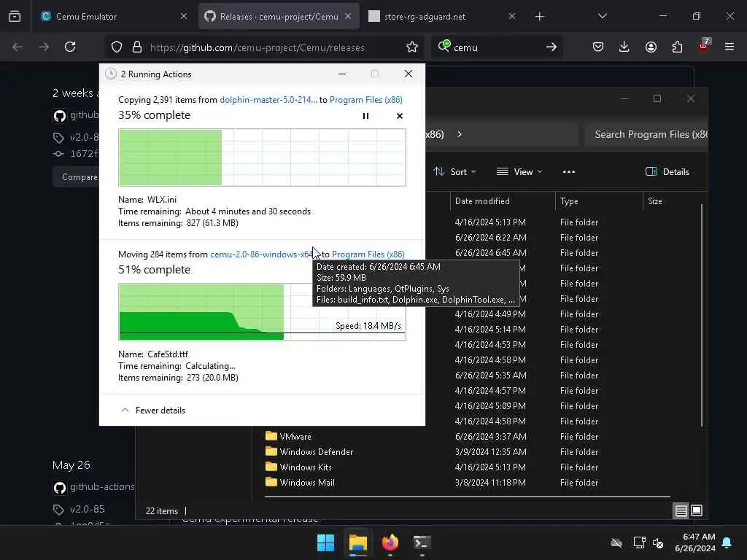
Task: Sort by Date modified column header
Action: (502, 201)
